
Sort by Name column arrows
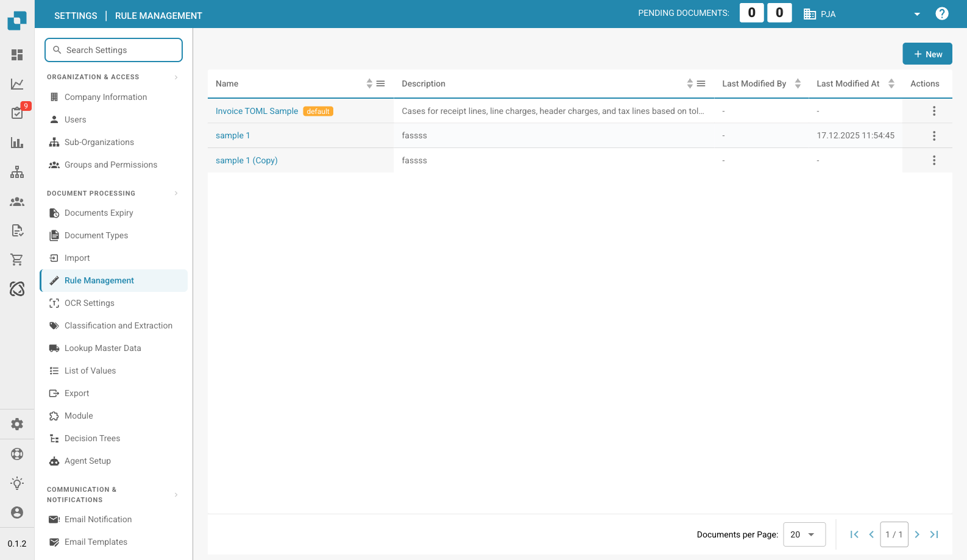pos(369,83)
